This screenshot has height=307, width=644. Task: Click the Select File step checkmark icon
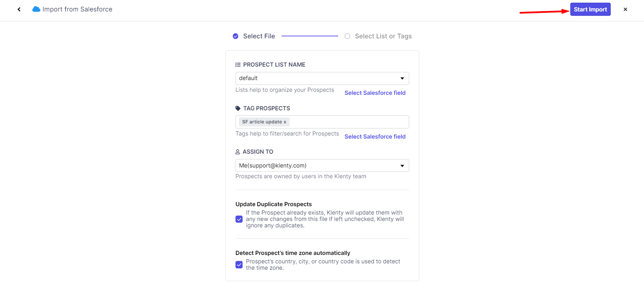coord(235,36)
